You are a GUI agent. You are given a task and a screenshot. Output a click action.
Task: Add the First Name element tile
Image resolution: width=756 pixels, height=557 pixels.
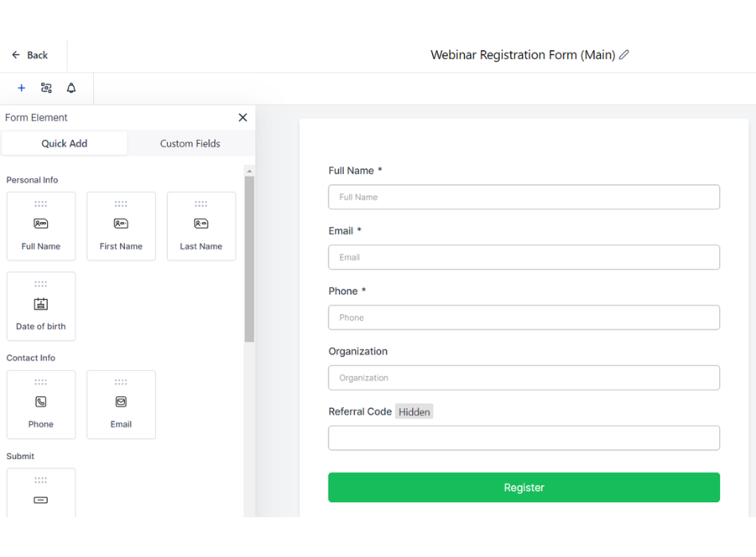[121, 226]
